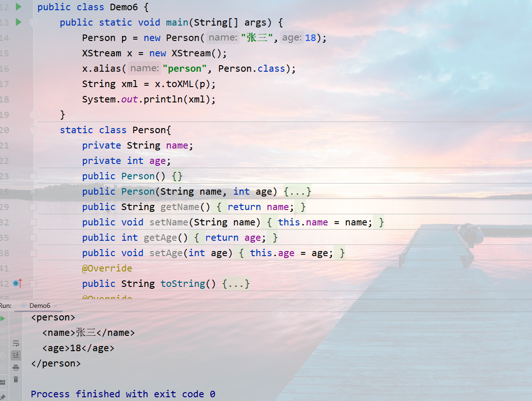532x401 pixels.
Task: Expand fold marker for toString method
Action: 33,284
